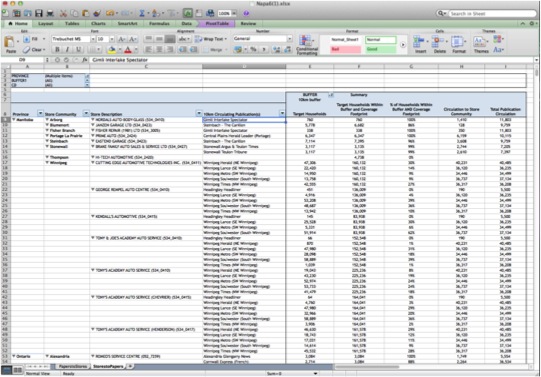Click the Insert cells icon

click(x=420, y=44)
